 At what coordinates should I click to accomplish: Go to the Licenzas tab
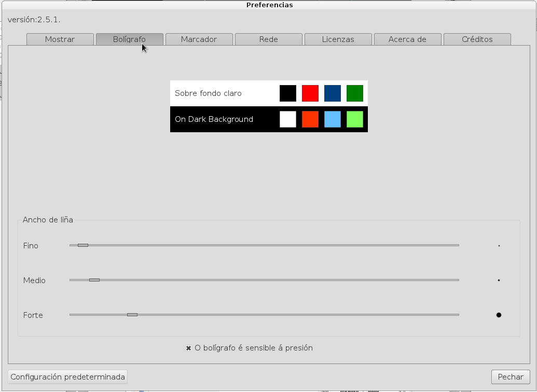(338, 39)
